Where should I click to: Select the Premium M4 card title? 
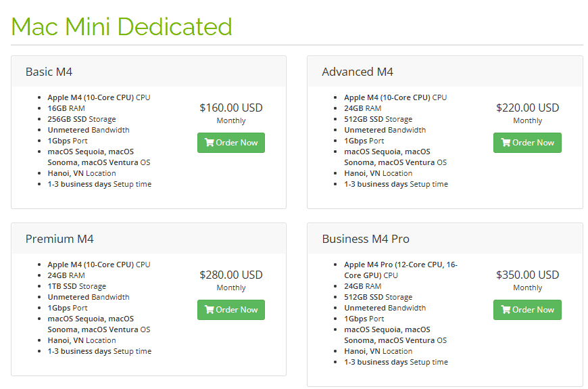click(x=59, y=239)
